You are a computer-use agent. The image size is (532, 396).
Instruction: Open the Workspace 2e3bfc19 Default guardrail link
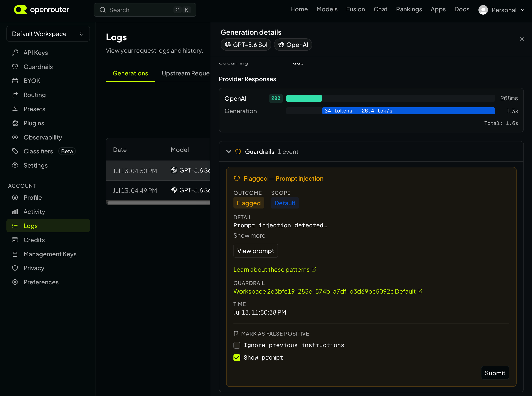(x=328, y=291)
